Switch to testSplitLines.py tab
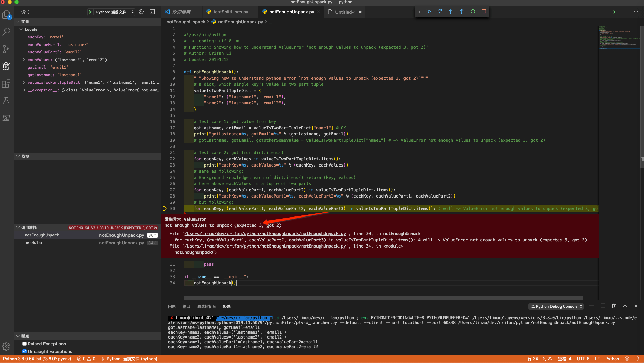This screenshot has width=644, height=363. 231,12
